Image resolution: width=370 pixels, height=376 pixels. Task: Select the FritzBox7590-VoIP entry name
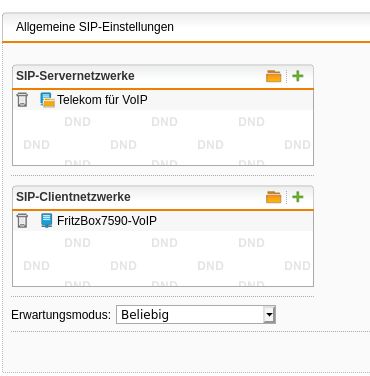[107, 221]
